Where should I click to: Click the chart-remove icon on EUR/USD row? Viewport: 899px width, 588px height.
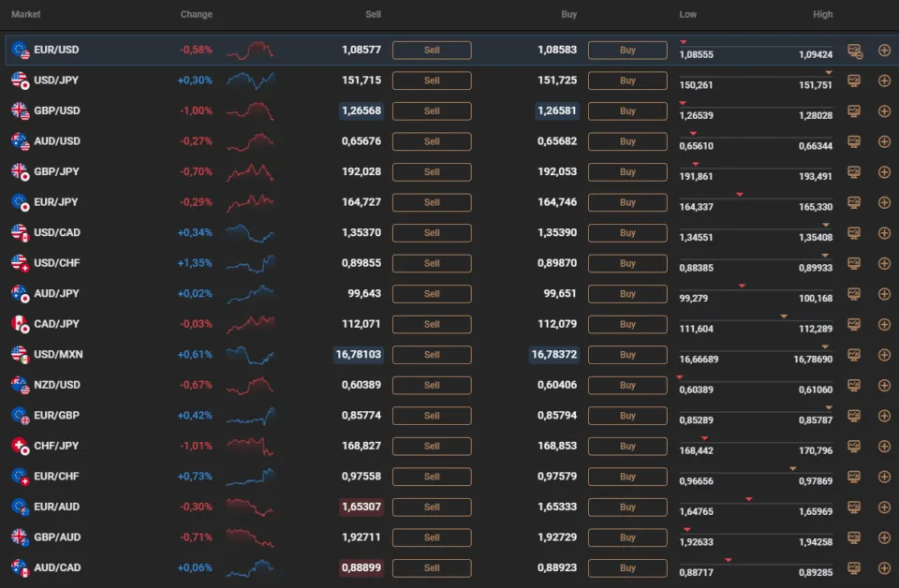(x=853, y=50)
